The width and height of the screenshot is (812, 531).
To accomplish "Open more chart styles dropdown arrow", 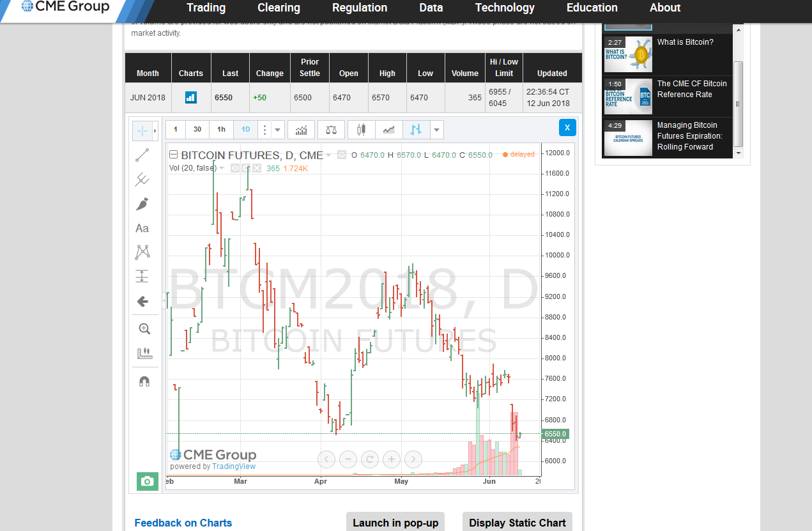I will [x=437, y=130].
